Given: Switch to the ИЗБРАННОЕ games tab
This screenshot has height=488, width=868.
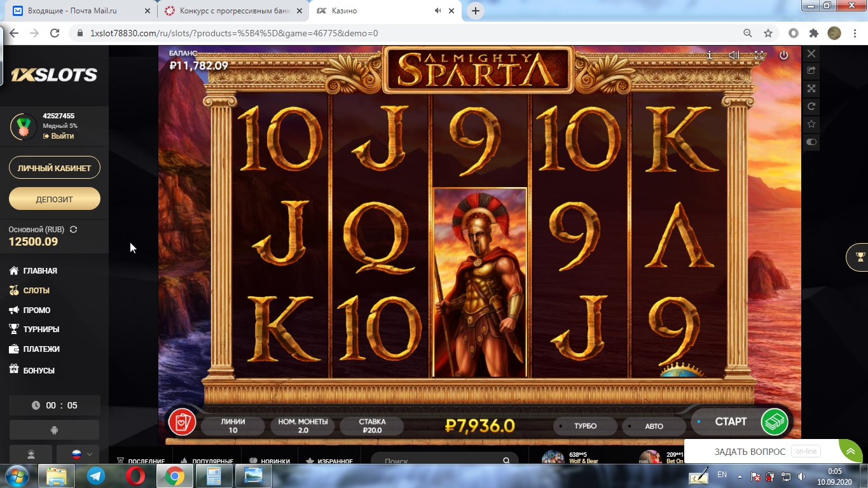Looking at the screenshot, I should tap(329, 461).
